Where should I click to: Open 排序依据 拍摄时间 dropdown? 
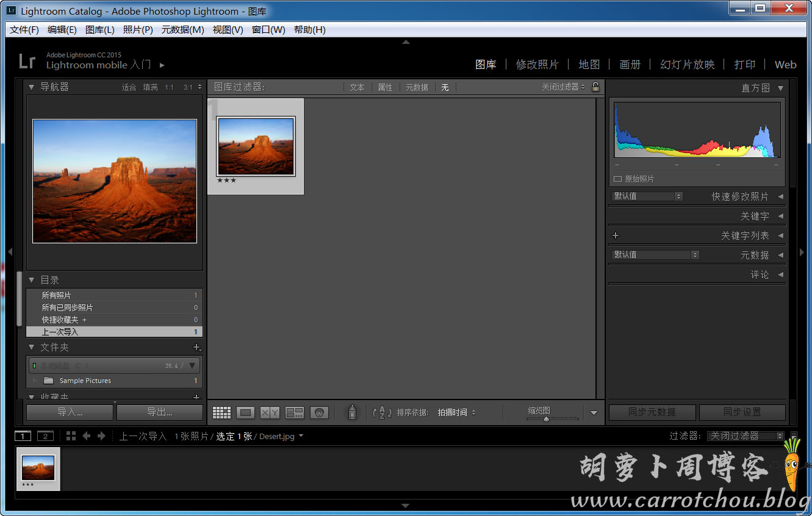click(x=456, y=413)
